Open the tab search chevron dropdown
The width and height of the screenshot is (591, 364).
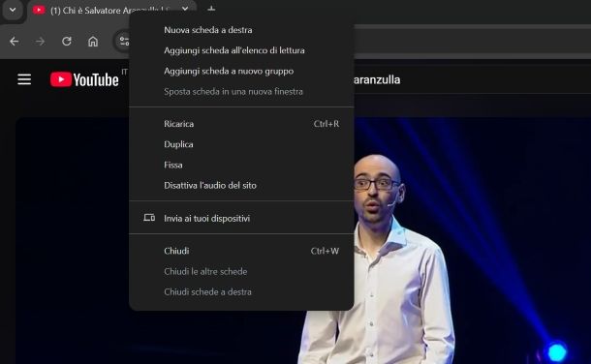point(13,10)
